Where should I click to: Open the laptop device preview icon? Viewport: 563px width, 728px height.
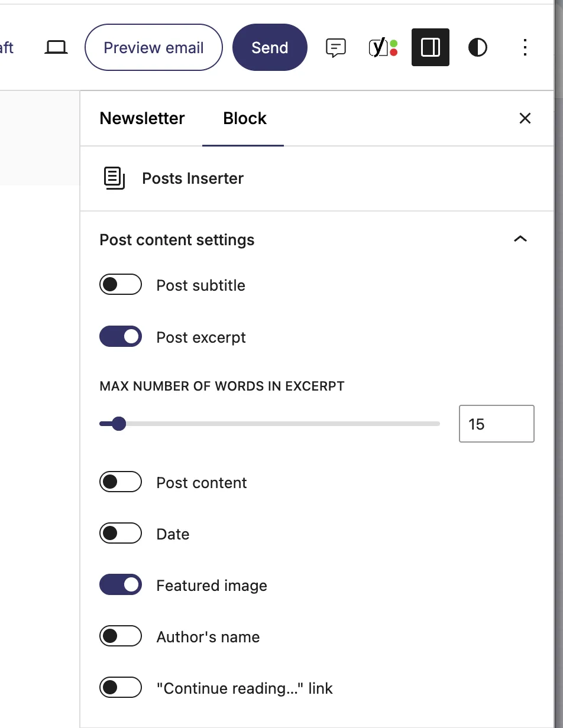[56, 47]
